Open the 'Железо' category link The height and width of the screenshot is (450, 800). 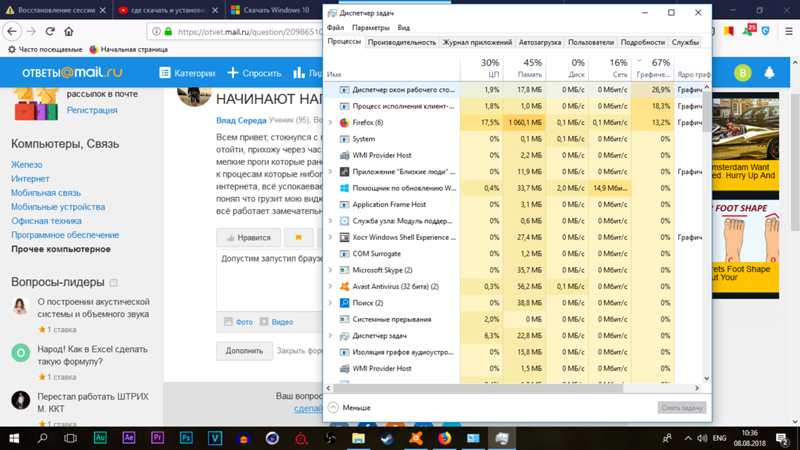pyautogui.click(x=27, y=165)
